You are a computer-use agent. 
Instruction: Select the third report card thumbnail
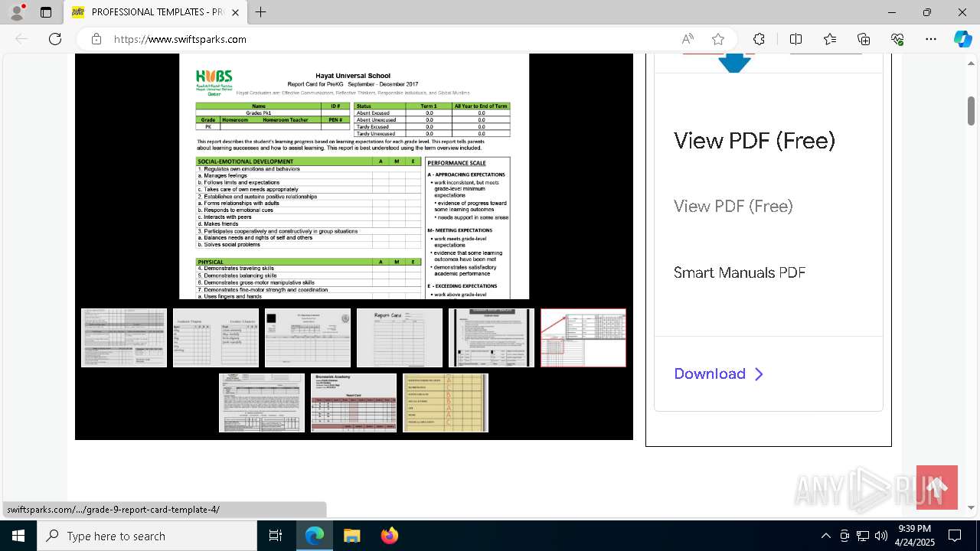click(x=308, y=337)
